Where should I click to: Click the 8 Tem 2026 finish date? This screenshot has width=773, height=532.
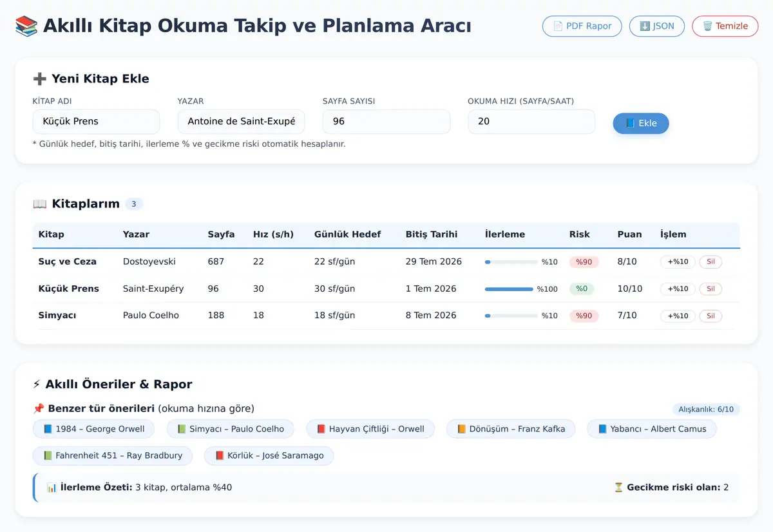point(431,316)
